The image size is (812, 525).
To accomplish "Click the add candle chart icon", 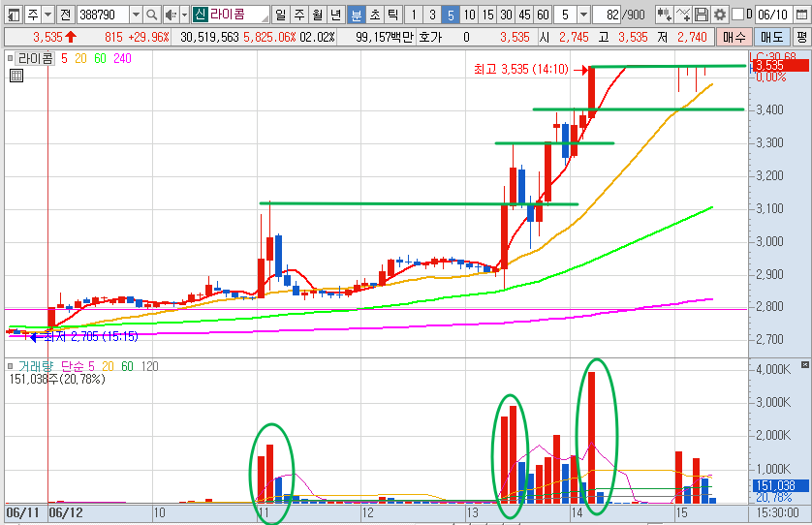I will [x=664, y=15].
